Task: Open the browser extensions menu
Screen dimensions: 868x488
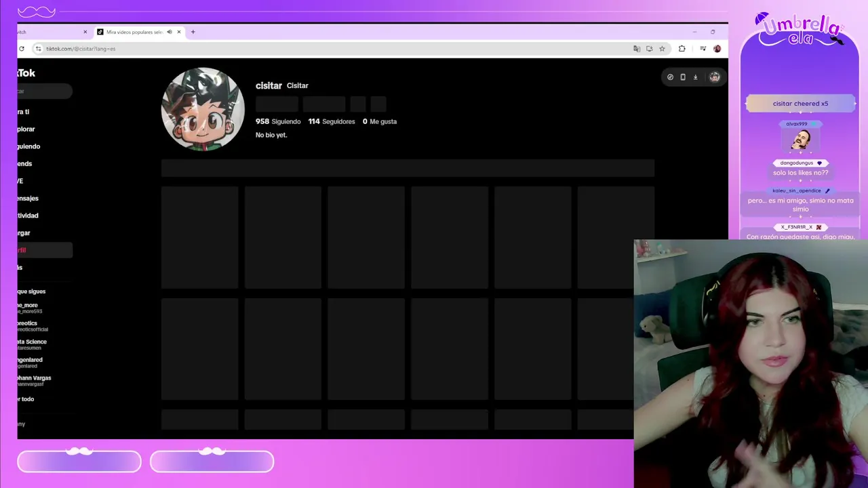Action: 682,49
